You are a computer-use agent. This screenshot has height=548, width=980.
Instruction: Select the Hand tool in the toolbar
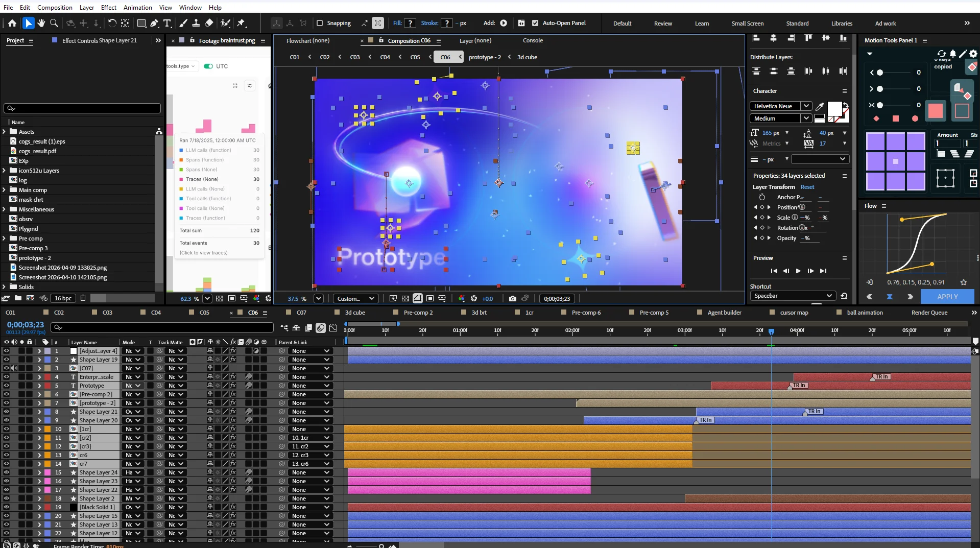[41, 23]
